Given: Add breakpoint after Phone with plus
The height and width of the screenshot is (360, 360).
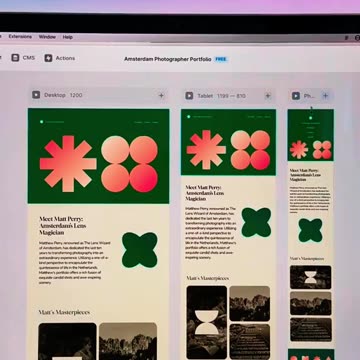Looking at the screenshot, I should pyautogui.click(x=325, y=96).
